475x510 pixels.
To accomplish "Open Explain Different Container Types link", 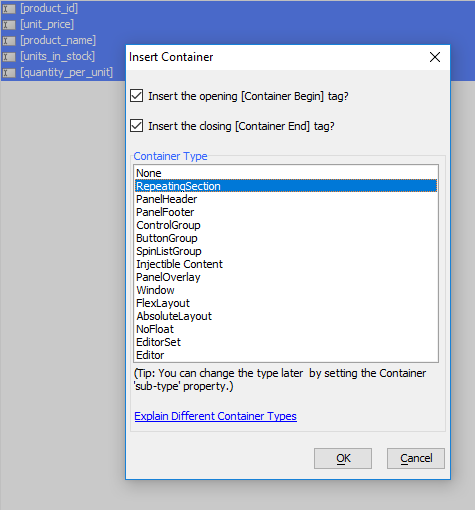I will pos(215,416).
